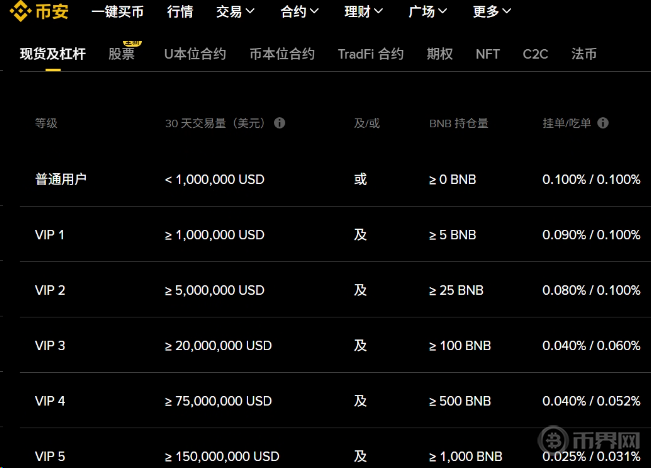Click the VIP 4 level cell
This screenshot has width=651, height=468.
pyautogui.click(x=50, y=401)
